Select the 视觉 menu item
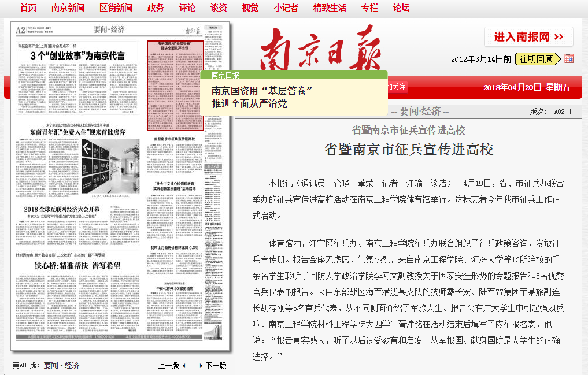588x375 pixels. (250, 8)
